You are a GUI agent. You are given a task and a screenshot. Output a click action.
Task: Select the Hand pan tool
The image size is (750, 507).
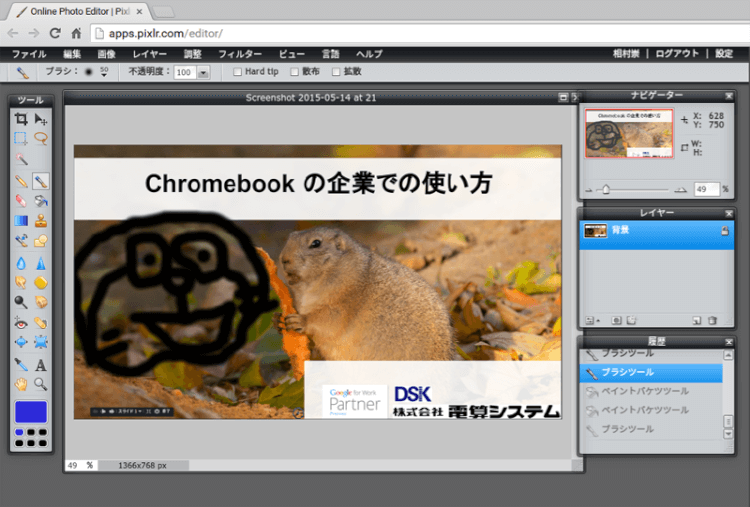(21, 384)
